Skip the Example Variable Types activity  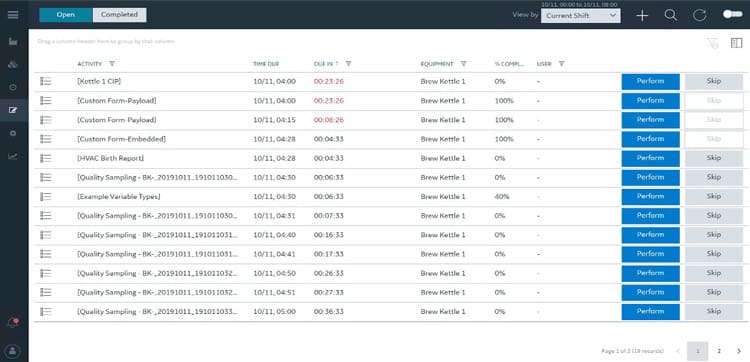click(714, 197)
